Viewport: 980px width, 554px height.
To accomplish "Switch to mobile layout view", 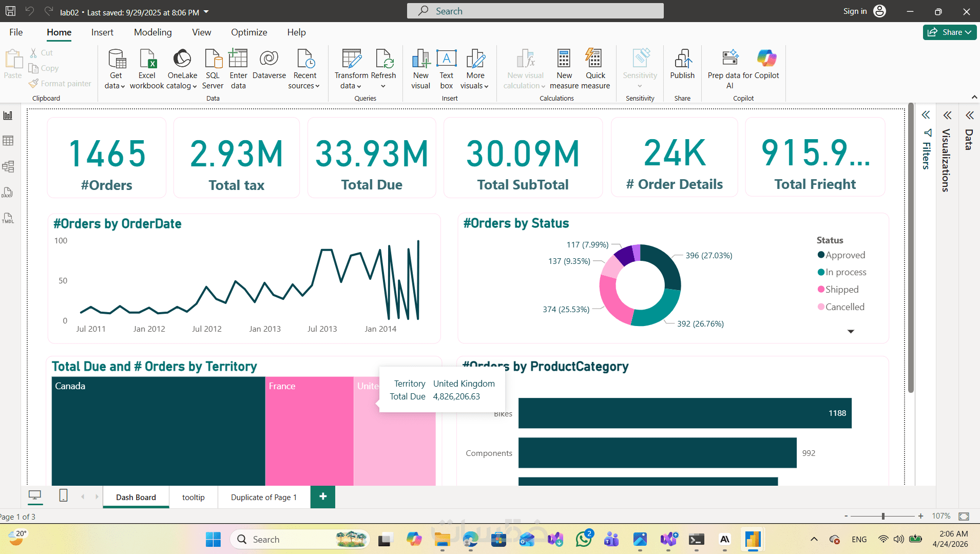I will [63, 495].
